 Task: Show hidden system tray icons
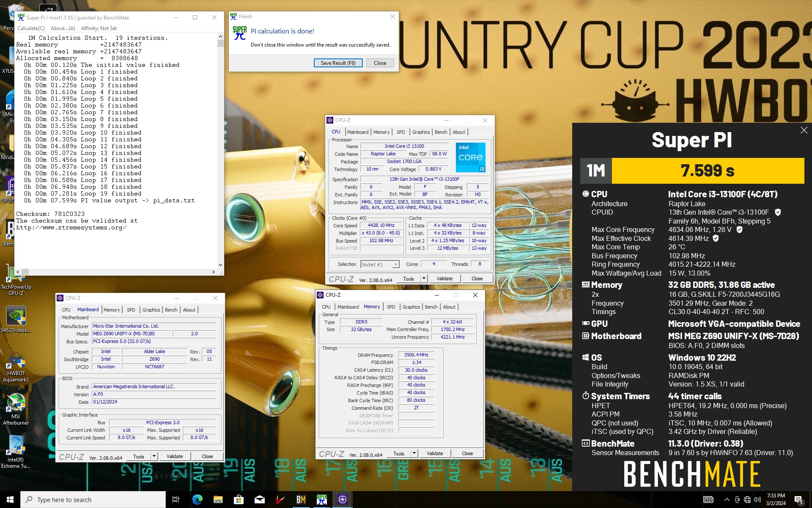point(727,500)
